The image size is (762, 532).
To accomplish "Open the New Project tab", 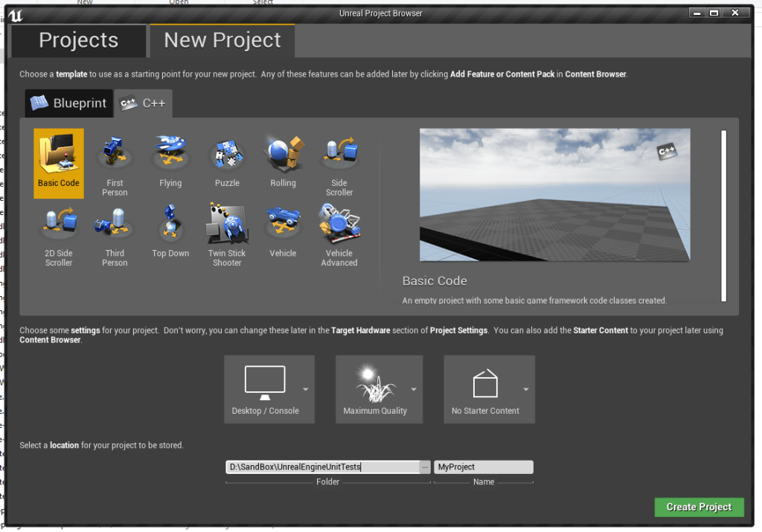I will pyautogui.click(x=222, y=40).
